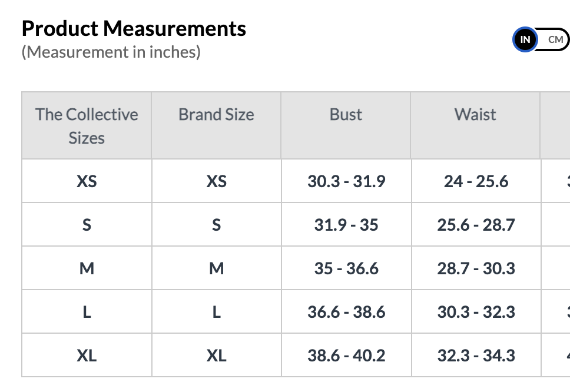This screenshot has width=570, height=392.
Task: Click the Measurement in inches subtitle
Action: pos(111,52)
